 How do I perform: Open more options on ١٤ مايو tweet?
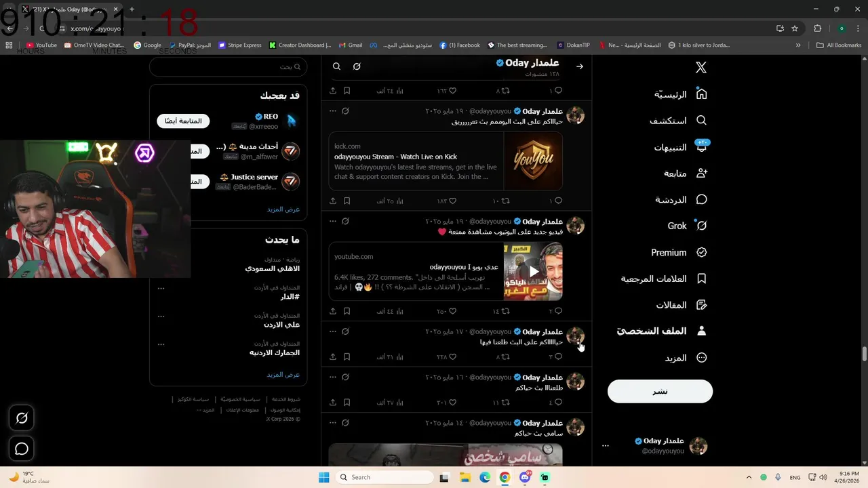[x=332, y=422]
